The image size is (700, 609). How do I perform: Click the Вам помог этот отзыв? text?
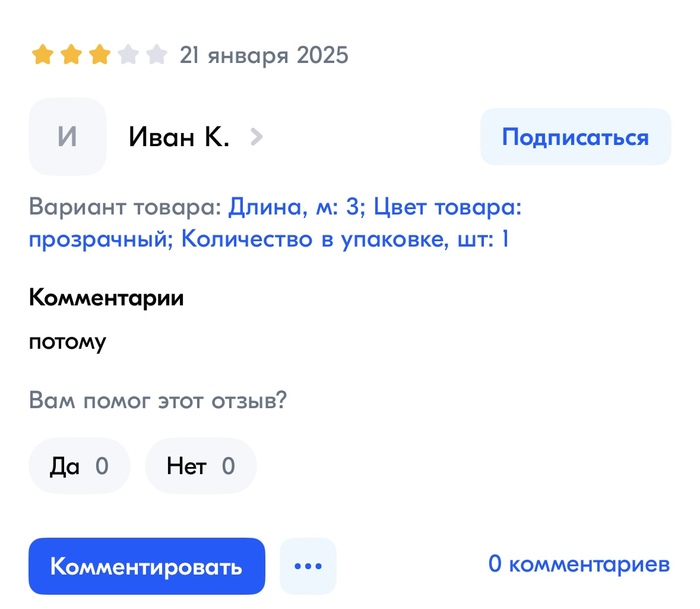[x=158, y=401]
